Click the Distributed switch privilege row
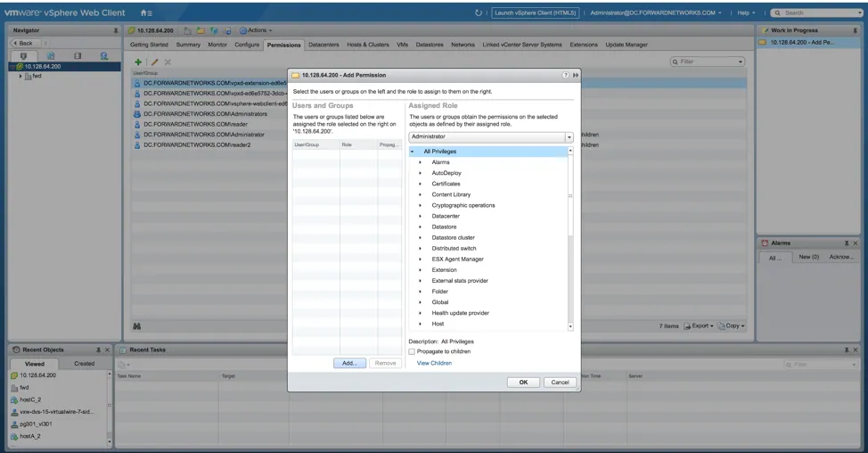Image resolution: width=868 pixels, height=453 pixels. tap(488, 249)
